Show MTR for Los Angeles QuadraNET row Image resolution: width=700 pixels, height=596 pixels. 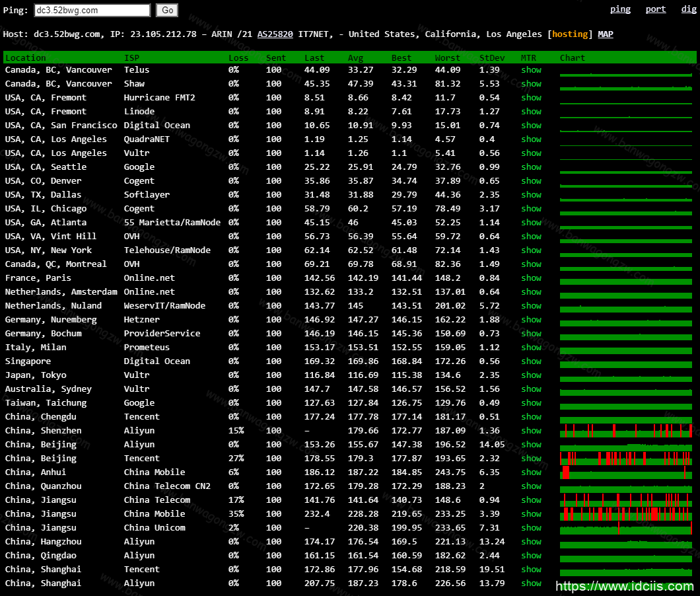(x=531, y=139)
